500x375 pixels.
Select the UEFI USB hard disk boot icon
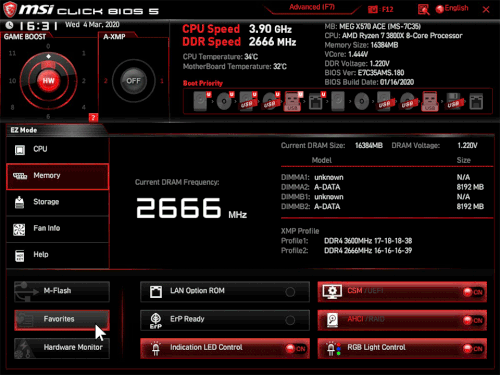[x=248, y=101]
